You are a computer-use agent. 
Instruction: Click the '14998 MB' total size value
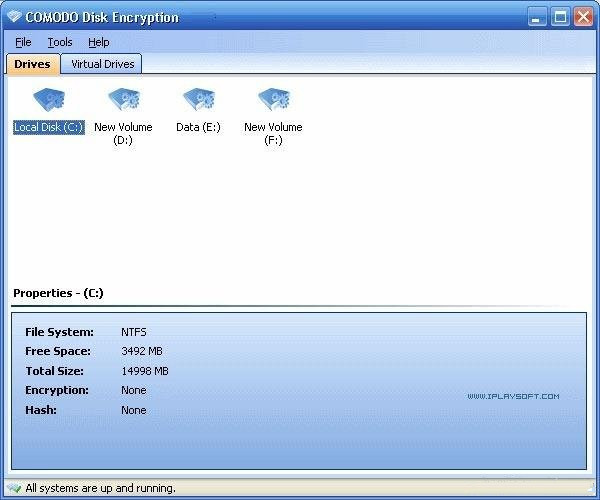[145, 371]
